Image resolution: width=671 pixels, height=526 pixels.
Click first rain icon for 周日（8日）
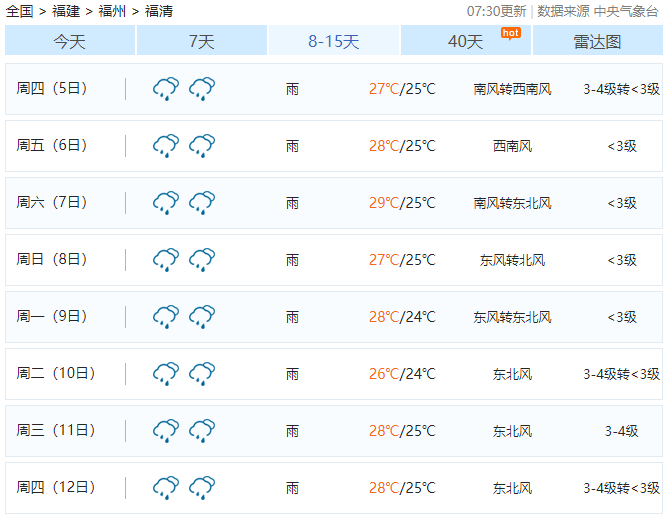tap(166, 259)
